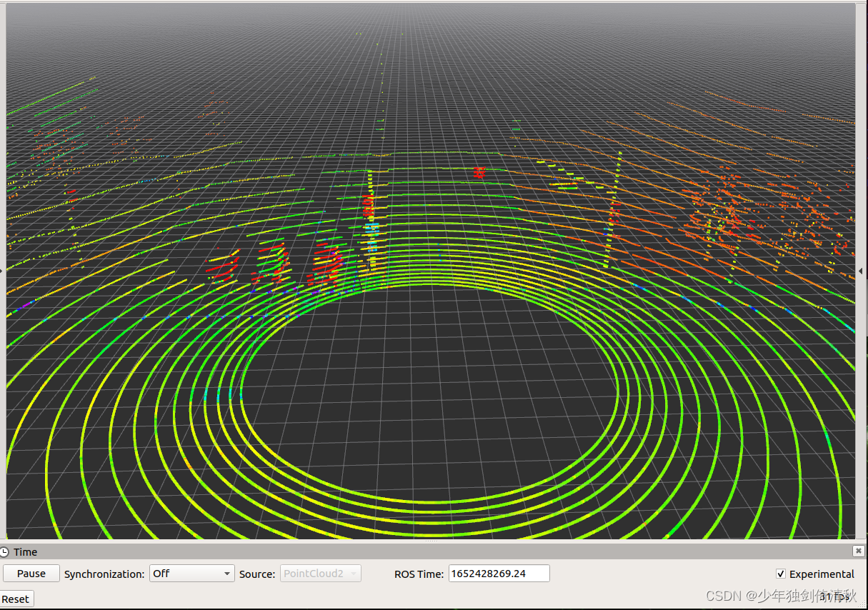Collapse right side panel arrow handle
Viewport: 868px width, 610px height.
(860, 271)
